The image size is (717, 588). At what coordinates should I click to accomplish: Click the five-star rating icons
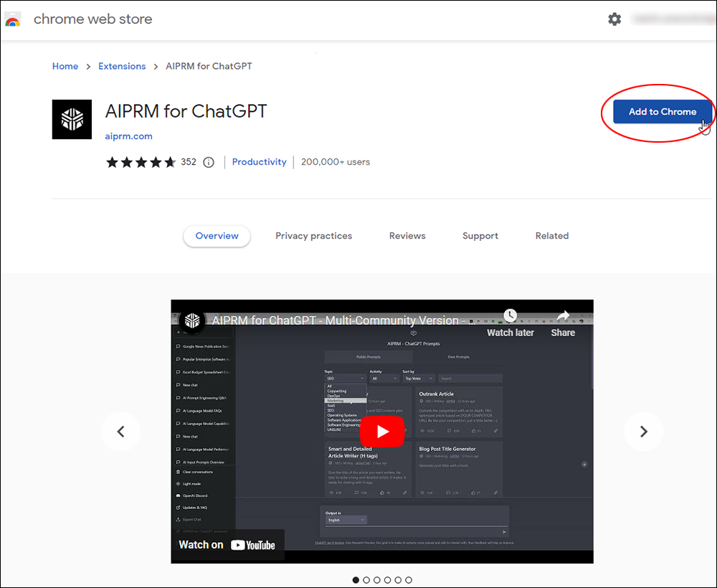click(x=141, y=162)
